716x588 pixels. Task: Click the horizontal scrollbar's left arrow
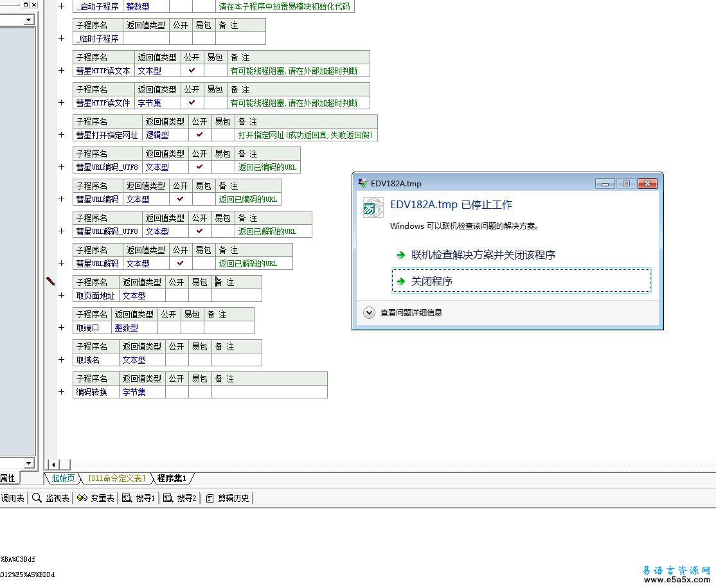(53, 465)
